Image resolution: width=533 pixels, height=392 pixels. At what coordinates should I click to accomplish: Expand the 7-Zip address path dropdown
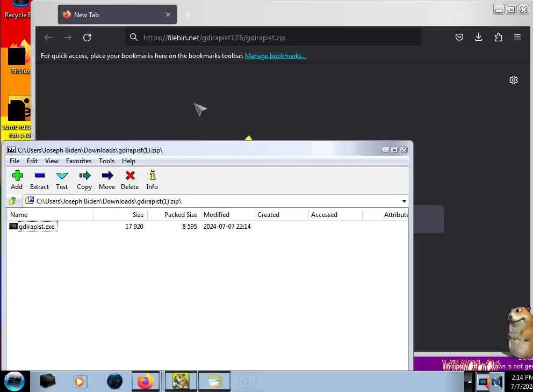(404, 201)
